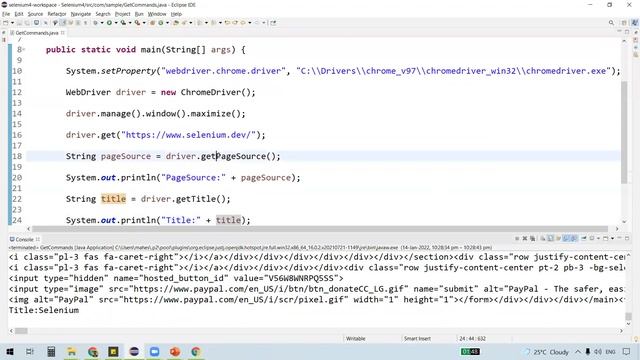The width and height of the screenshot is (640, 360).
Task: Click Remove All Terminated Launches icon
Action: 532,238
